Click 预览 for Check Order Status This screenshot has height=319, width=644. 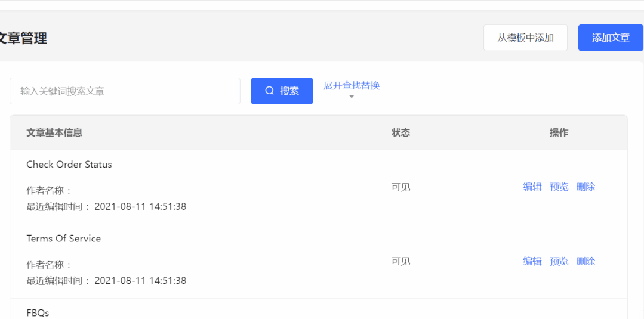tap(559, 187)
